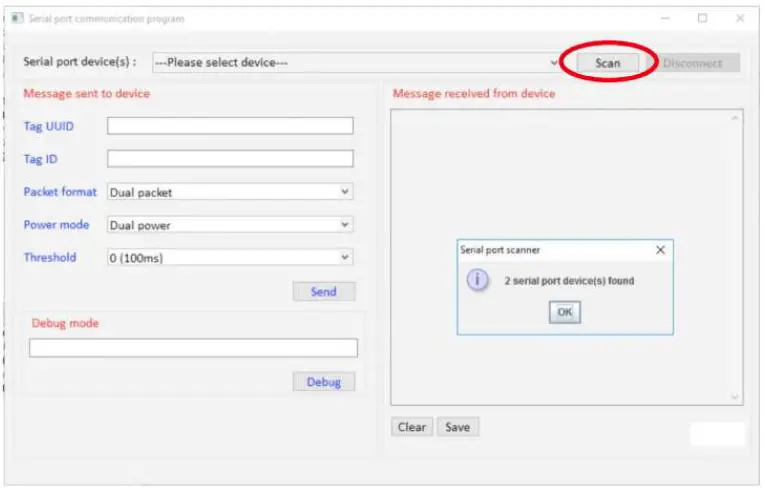
Task: Click the 'Debug mode' label
Action: tap(65, 323)
